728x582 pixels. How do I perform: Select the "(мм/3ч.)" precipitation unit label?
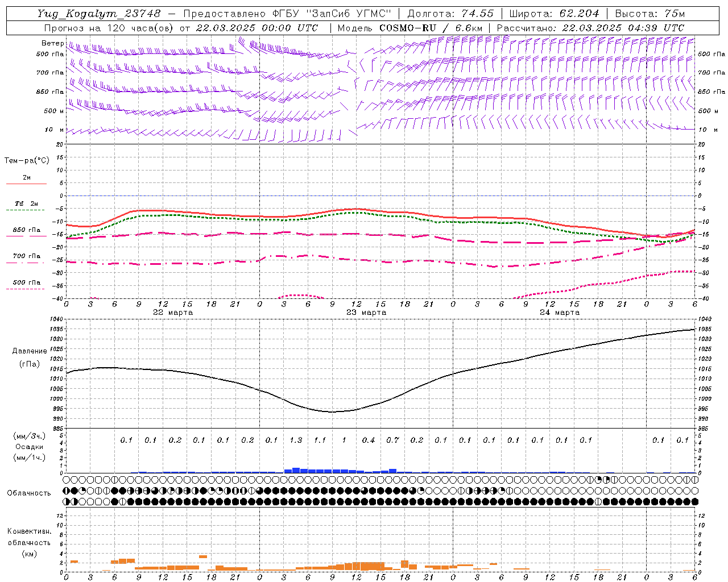point(30,436)
